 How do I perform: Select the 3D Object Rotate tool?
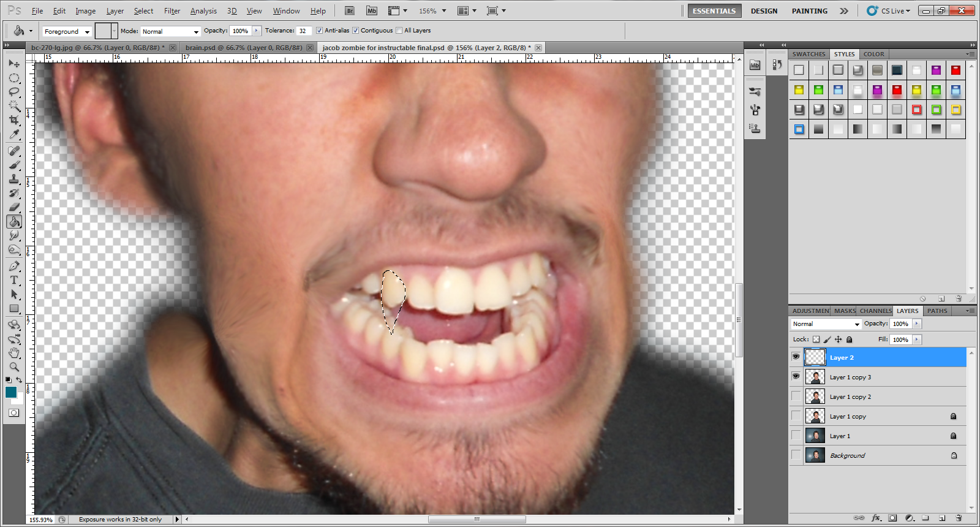coord(14,325)
